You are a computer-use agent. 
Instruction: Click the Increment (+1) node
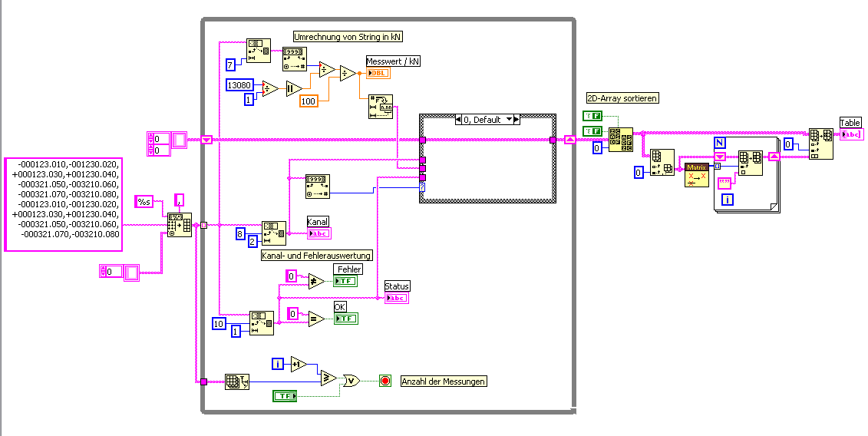point(299,364)
